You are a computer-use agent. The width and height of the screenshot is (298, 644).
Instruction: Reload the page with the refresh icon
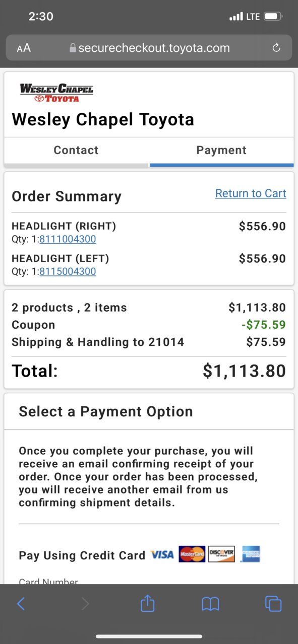click(x=276, y=48)
